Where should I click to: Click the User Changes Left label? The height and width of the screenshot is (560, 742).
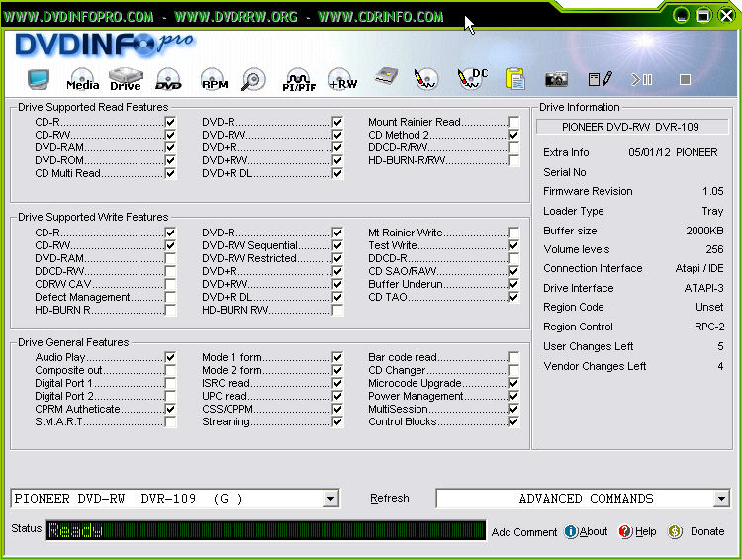[589, 346]
